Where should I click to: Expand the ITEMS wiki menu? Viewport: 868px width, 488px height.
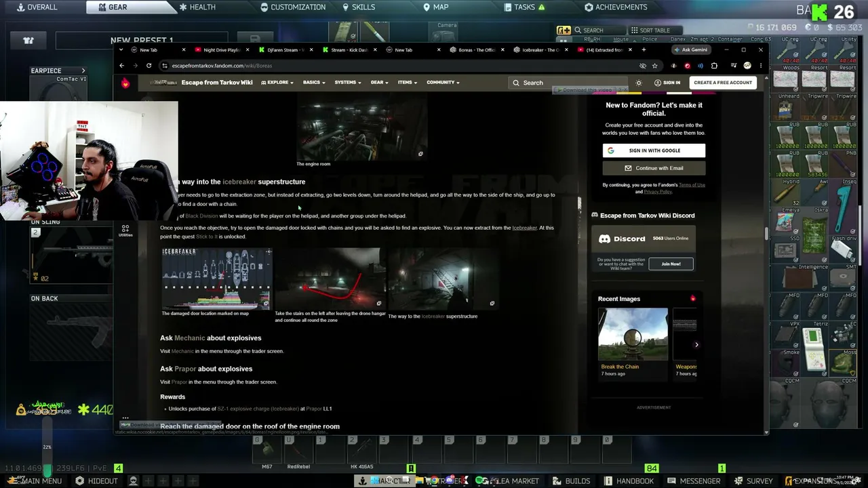(x=408, y=83)
